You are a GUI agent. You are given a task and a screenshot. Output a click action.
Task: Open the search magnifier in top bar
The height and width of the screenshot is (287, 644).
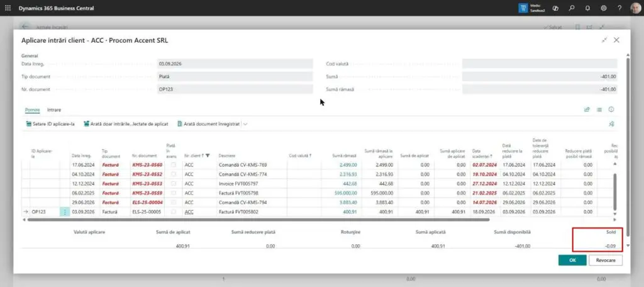coord(572,8)
